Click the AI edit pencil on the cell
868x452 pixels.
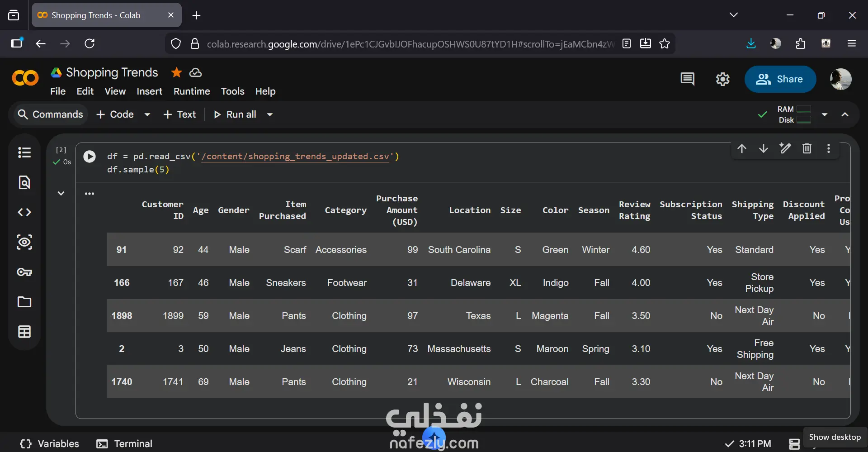(785, 148)
